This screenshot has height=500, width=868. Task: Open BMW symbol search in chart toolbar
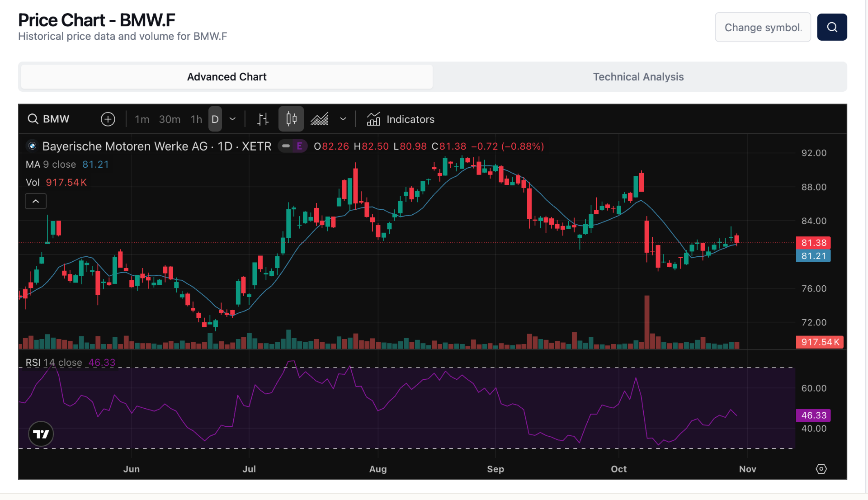[49, 119]
